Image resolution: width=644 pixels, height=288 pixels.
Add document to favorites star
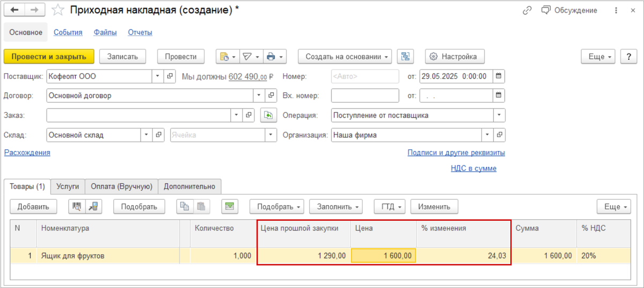pyautogui.click(x=58, y=11)
